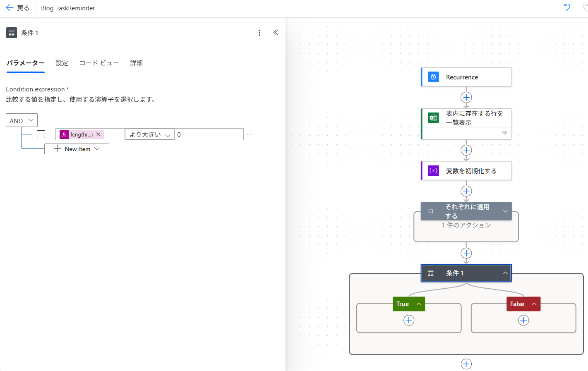The height and width of the screenshot is (371, 588).
Task: Open the より大きい comparison dropdown
Action: click(x=149, y=134)
